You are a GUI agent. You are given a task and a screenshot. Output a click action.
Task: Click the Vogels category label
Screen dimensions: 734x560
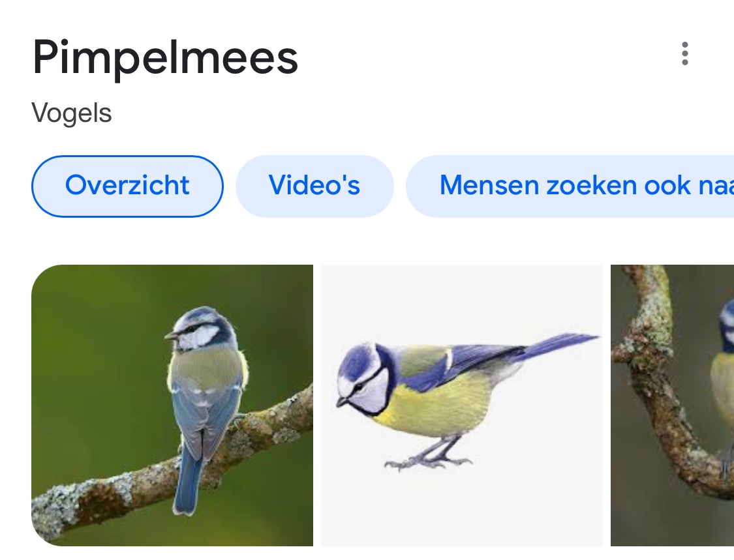pos(72,113)
